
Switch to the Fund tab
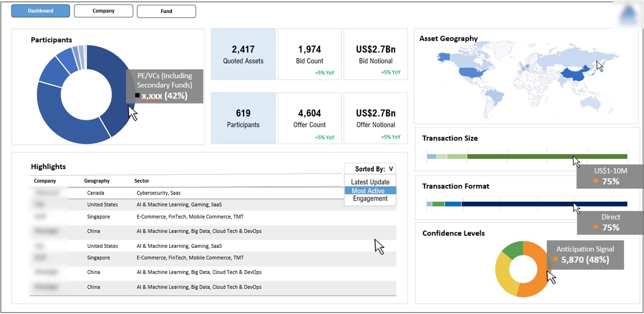166,11
